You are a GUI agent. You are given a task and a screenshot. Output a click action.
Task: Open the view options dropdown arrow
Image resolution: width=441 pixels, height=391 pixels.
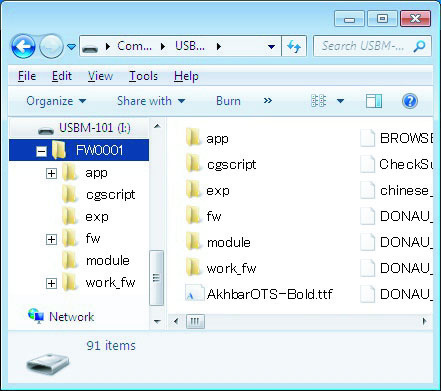[340, 101]
